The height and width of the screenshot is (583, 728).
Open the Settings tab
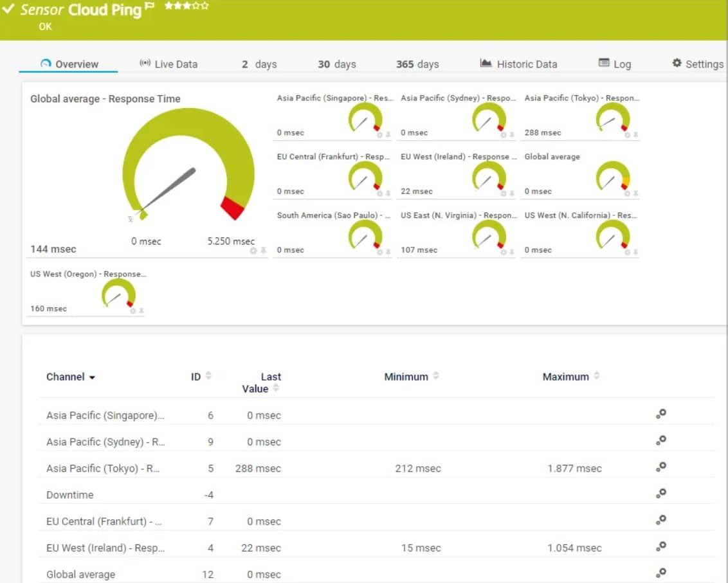coord(698,64)
